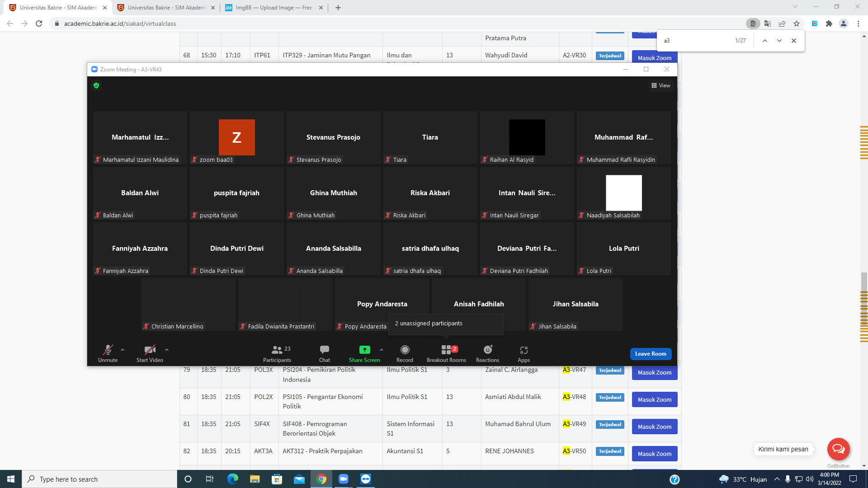Open Chrome extensions puzzle icon
This screenshot has height=488, width=868.
[x=829, y=23]
